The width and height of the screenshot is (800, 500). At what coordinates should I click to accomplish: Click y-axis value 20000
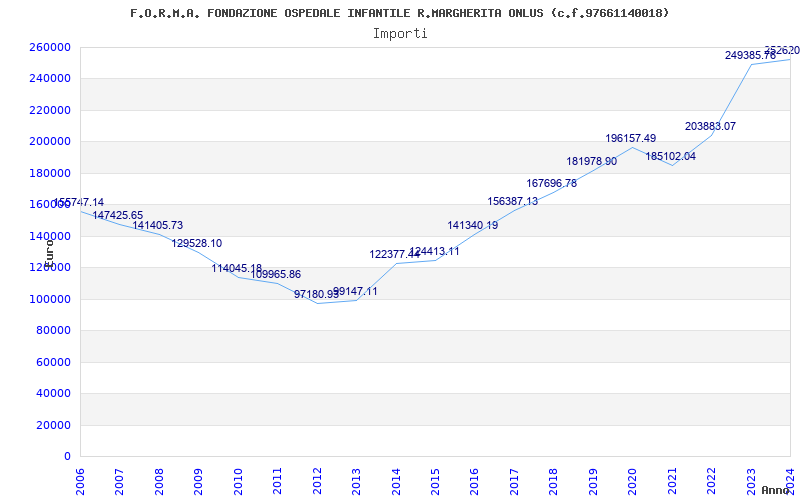click(x=56, y=425)
